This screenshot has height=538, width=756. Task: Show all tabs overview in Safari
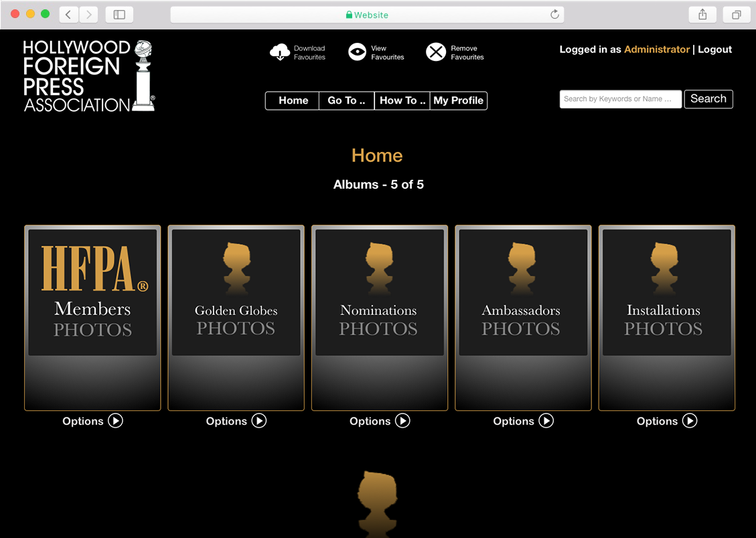click(737, 15)
